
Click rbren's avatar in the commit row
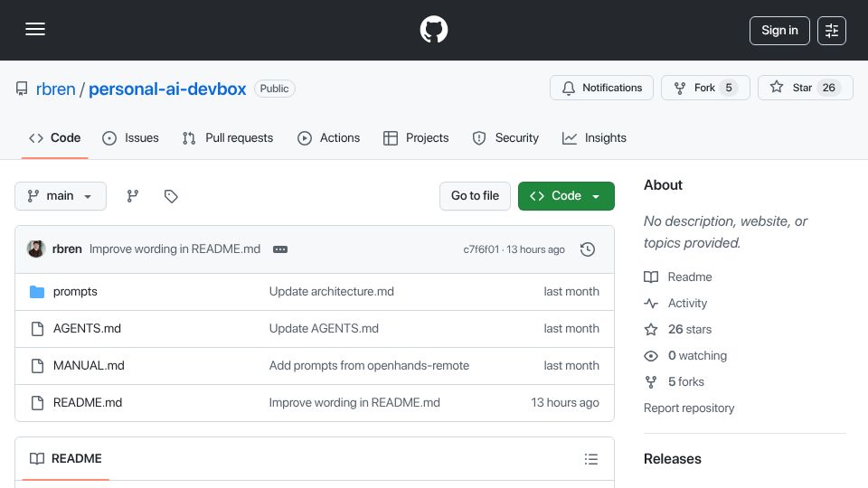point(36,249)
